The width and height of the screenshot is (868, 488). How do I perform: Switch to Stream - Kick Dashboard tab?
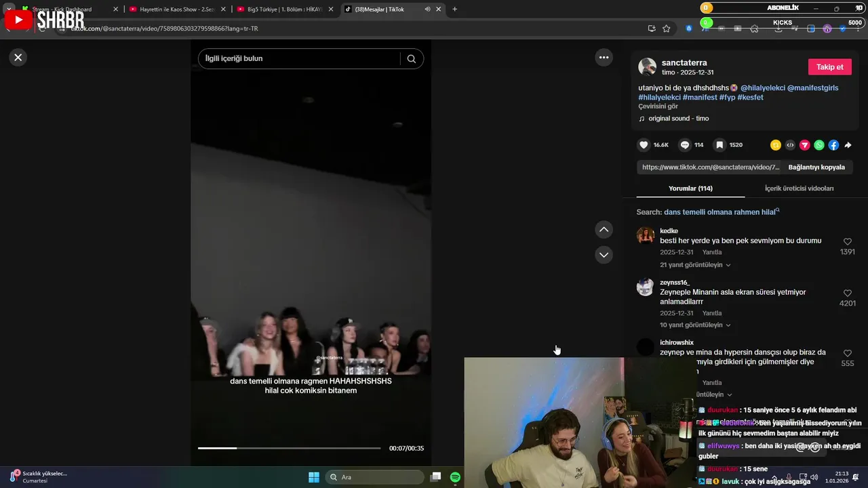[71, 9]
